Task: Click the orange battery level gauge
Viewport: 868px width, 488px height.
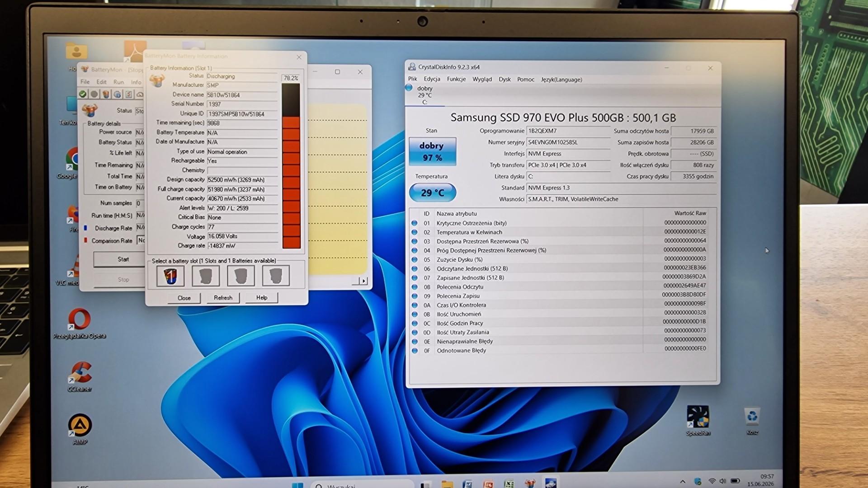Action: tap(291, 166)
